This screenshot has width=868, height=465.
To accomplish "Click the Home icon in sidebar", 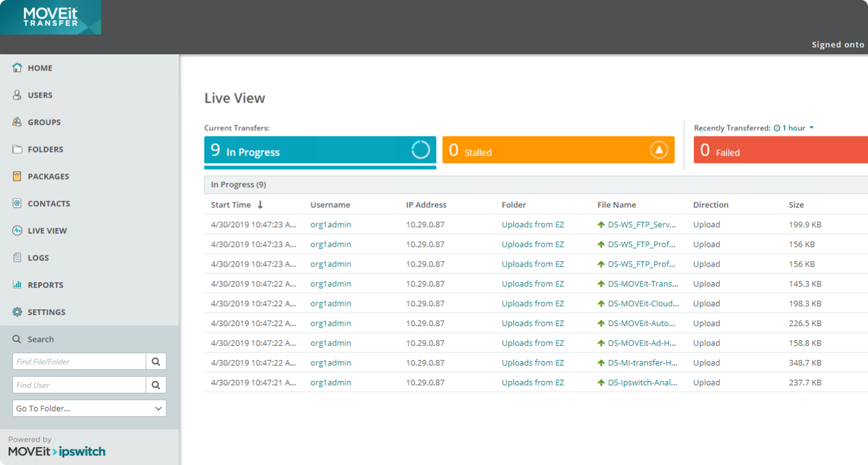I will click(x=17, y=68).
